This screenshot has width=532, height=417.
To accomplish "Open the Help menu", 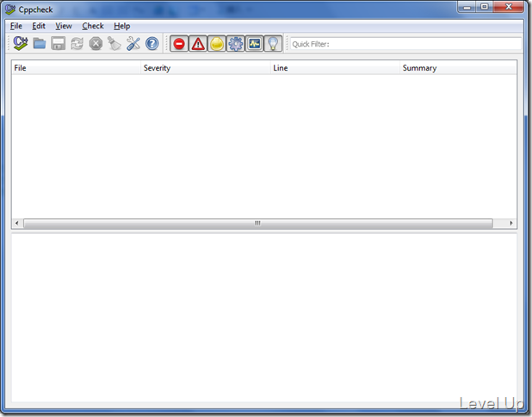I will [x=121, y=26].
